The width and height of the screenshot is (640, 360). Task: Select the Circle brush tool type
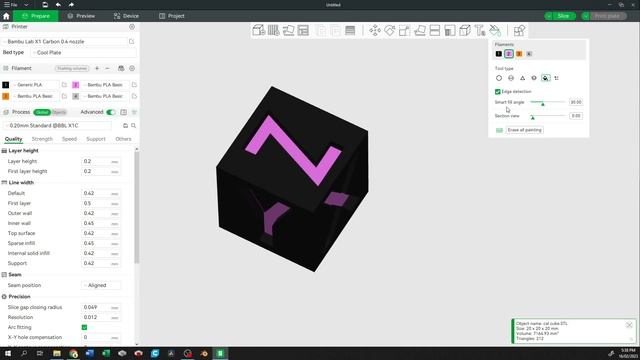click(499, 78)
